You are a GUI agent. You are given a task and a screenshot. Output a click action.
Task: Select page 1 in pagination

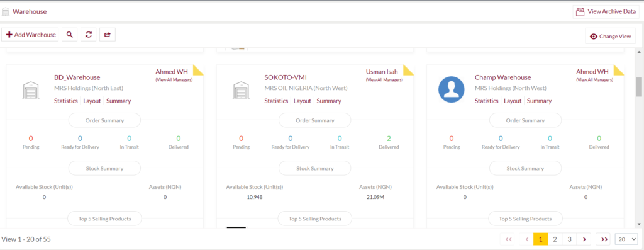coord(541,239)
